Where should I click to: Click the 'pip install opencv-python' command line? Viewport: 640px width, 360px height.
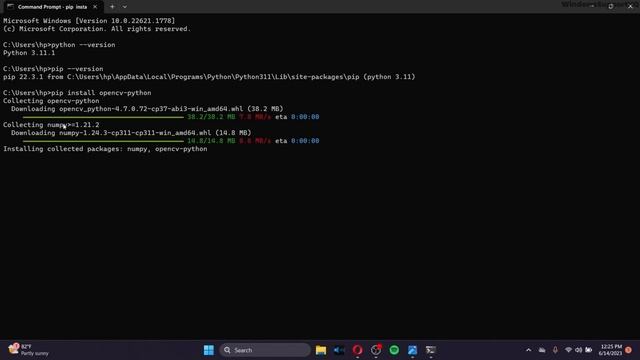tap(77, 93)
